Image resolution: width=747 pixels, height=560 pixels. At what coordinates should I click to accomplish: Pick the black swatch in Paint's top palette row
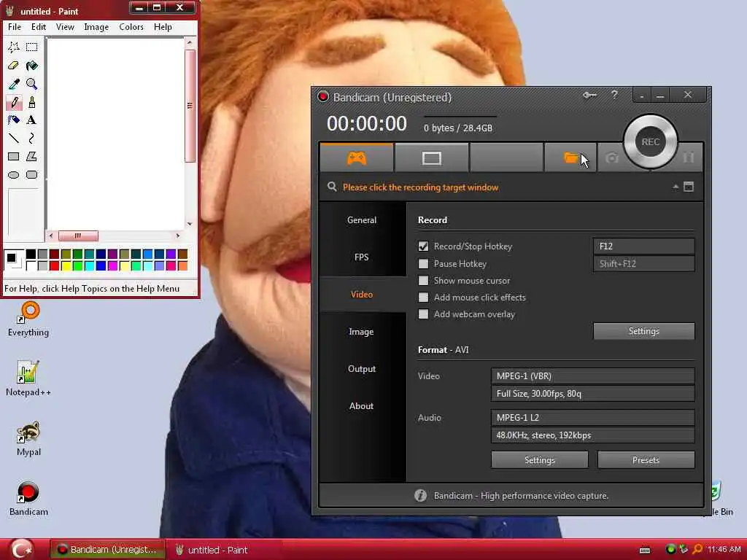click(x=31, y=254)
